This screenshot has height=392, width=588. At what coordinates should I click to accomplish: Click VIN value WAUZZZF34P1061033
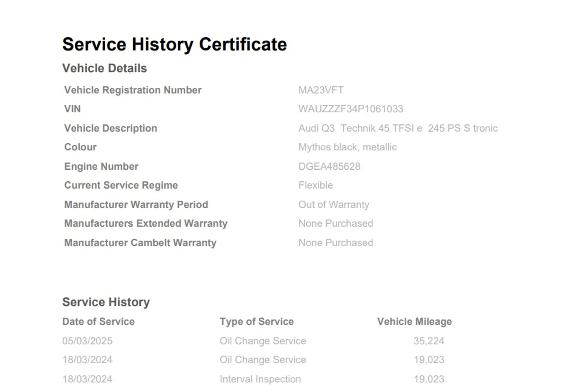tap(351, 109)
